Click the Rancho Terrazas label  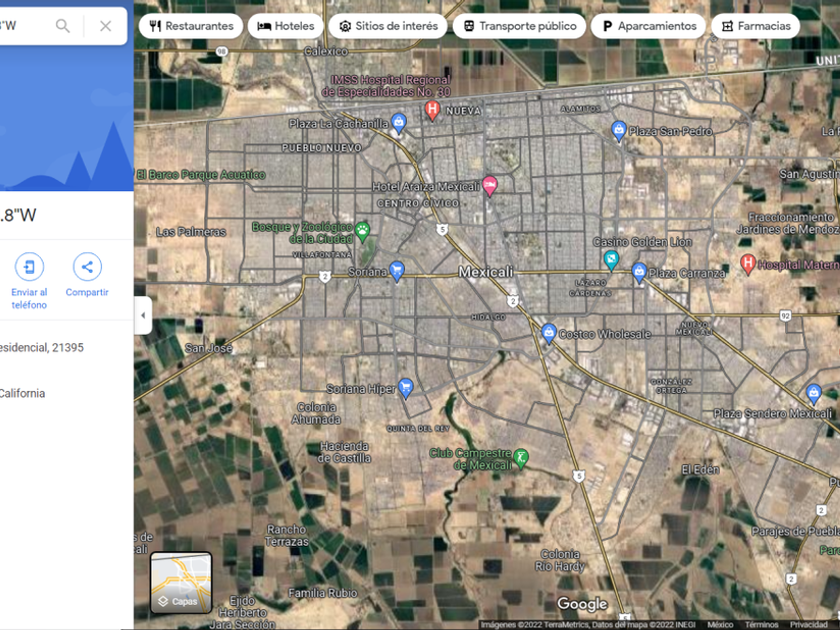pos(287,535)
